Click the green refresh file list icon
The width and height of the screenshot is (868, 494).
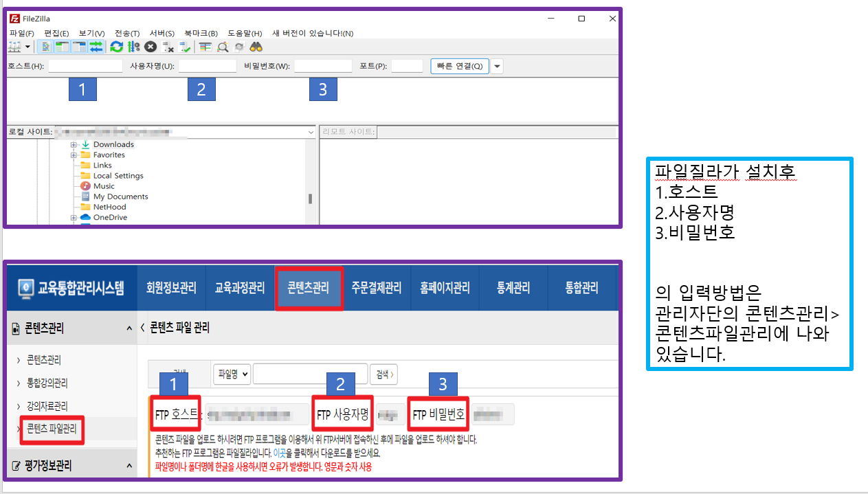click(117, 47)
